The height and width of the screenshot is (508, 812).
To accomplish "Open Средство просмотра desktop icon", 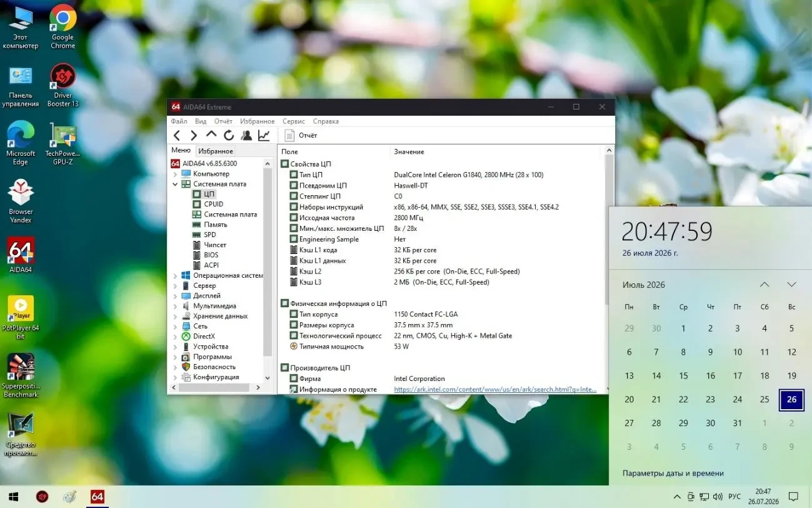I will tap(21, 434).
